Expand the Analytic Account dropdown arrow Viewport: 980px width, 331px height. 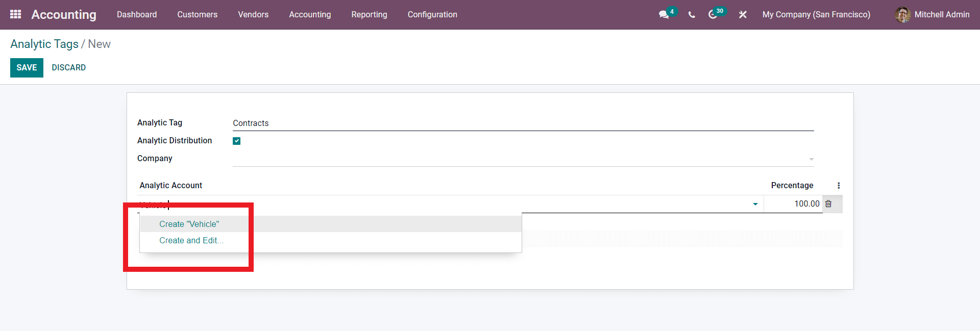pos(755,204)
